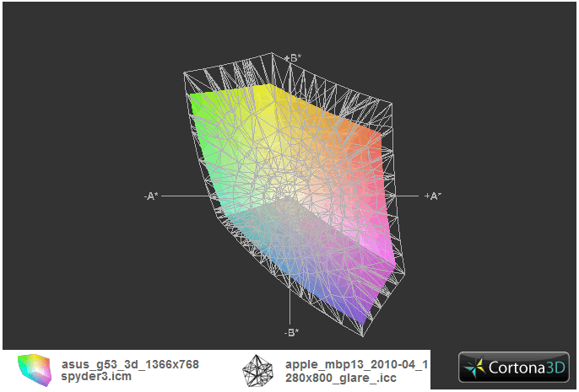Click the apple_mbp13_2010-04 glare icc label
579x392 pixels.
coord(356,371)
